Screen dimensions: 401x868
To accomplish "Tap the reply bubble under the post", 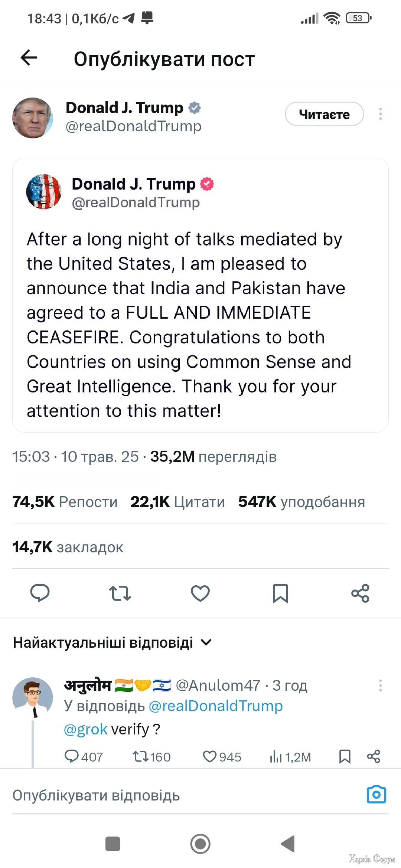I will (40, 593).
